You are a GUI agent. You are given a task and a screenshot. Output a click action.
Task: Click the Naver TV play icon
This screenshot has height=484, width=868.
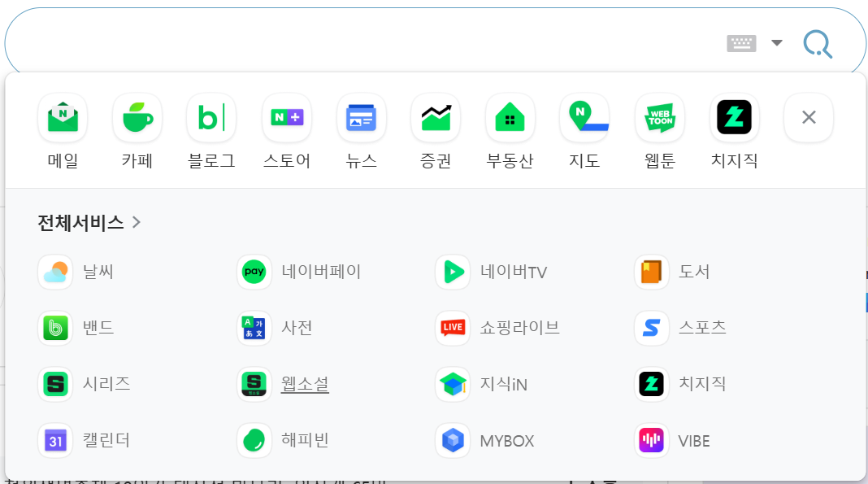coord(453,272)
